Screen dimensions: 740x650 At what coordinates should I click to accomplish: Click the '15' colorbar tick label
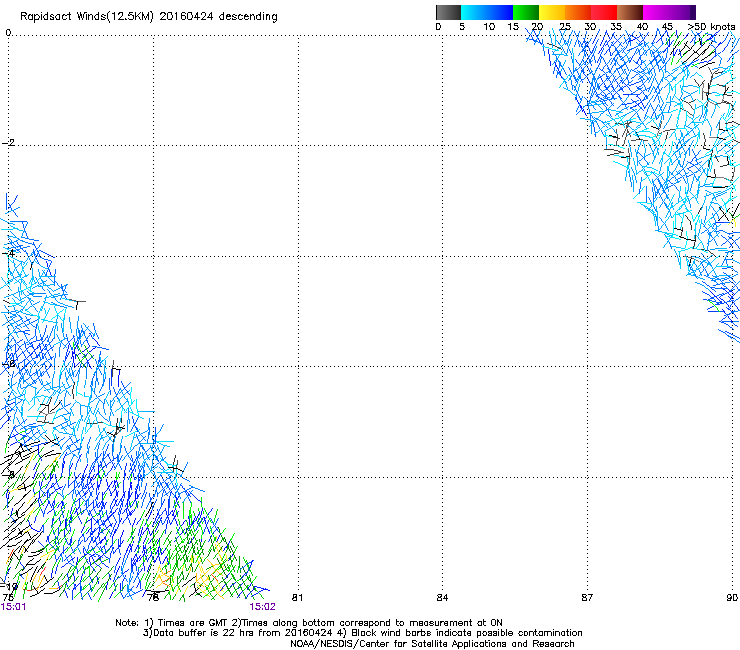[513, 27]
